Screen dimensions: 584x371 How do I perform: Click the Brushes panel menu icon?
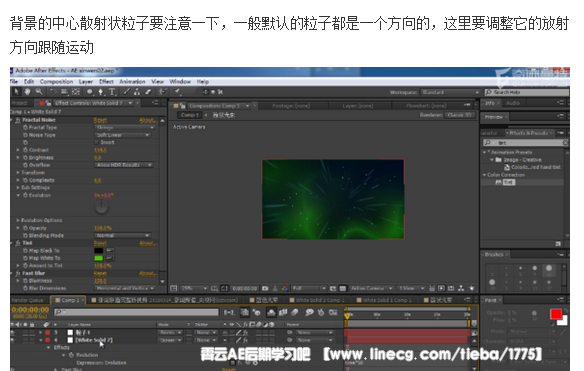pyautogui.click(x=561, y=254)
